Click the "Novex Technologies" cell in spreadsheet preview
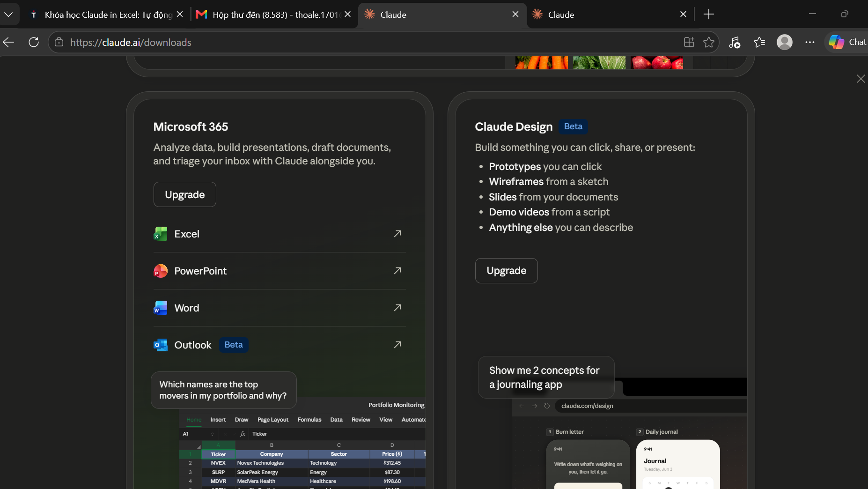This screenshot has width=868, height=489. tap(260, 463)
